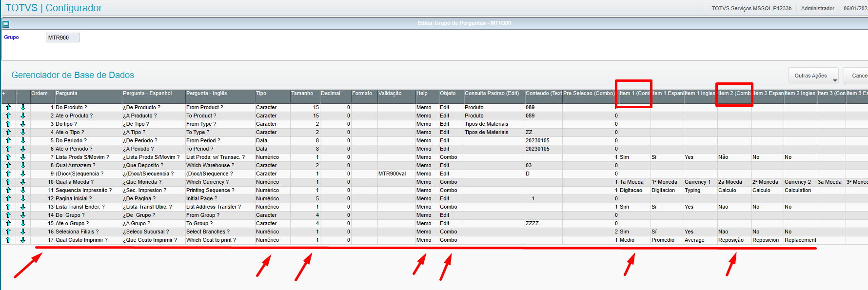Move row 'Ate o Produto ?' up

coord(8,116)
